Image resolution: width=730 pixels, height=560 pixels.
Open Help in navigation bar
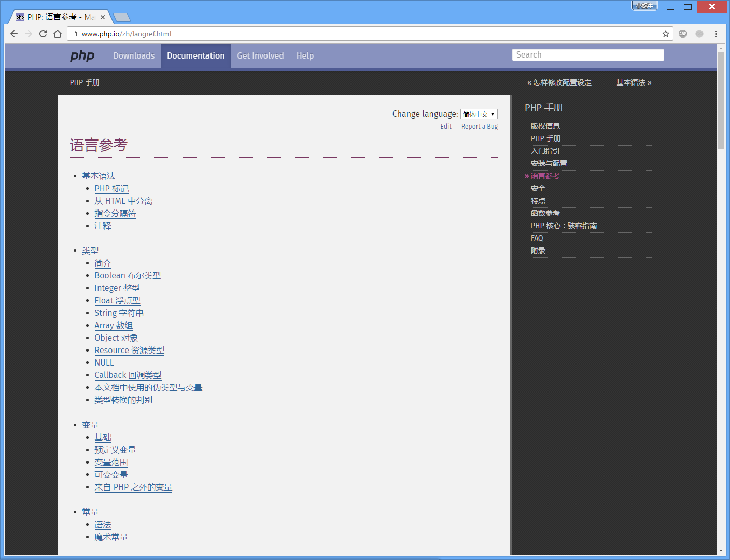305,55
